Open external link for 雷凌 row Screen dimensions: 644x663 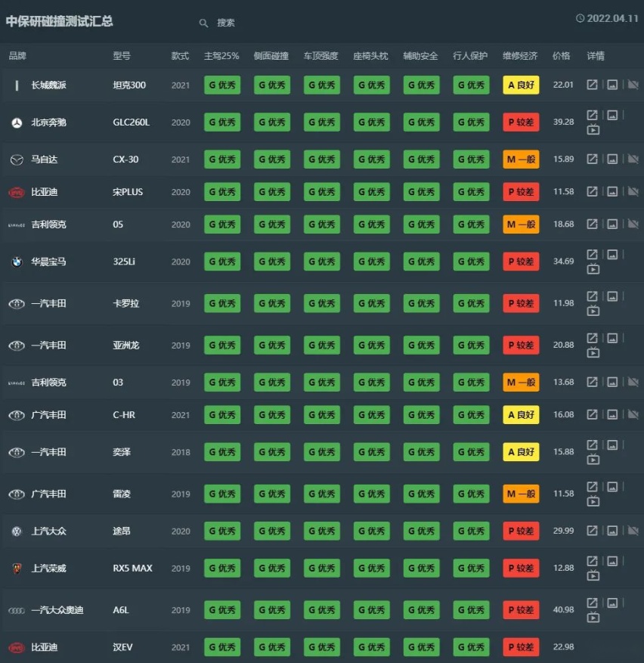pos(592,487)
